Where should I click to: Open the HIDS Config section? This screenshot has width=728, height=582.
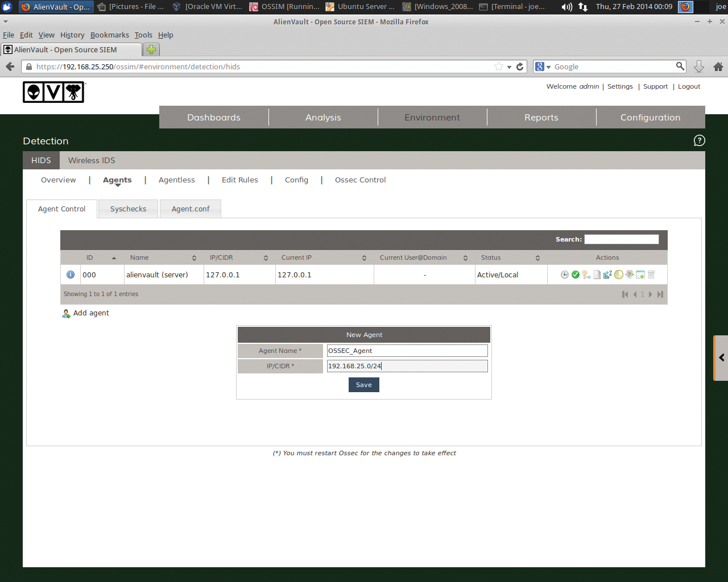pos(296,180)
